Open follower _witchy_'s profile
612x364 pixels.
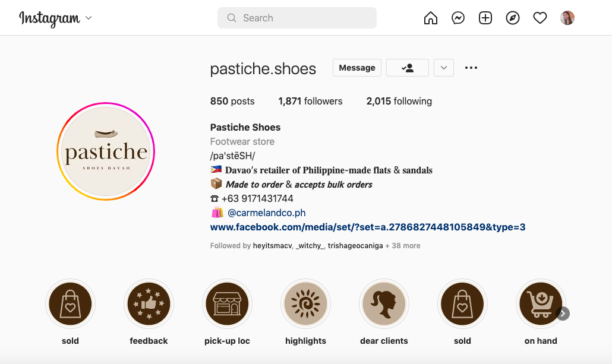310,246
